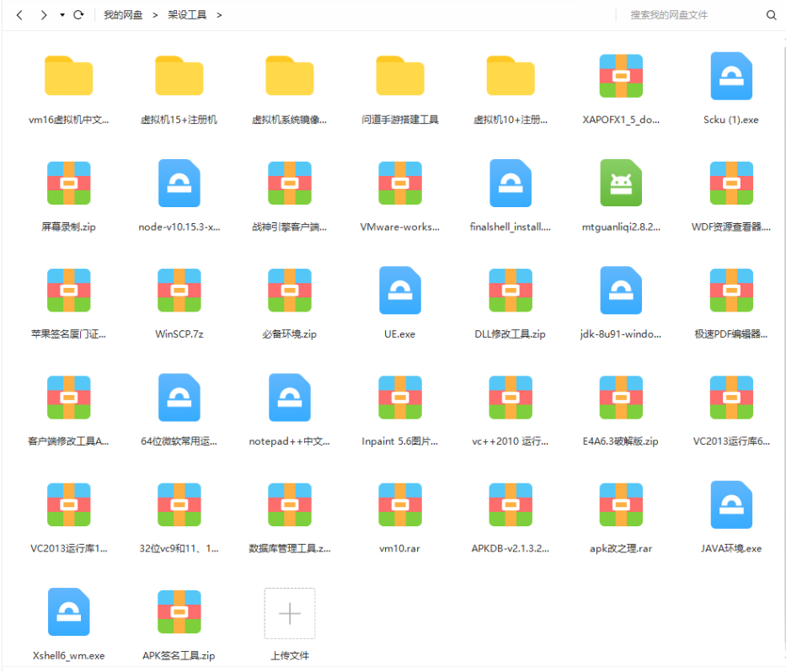
Task: Click the file name WinSCP.7z
Action: (x=179, y=333)
